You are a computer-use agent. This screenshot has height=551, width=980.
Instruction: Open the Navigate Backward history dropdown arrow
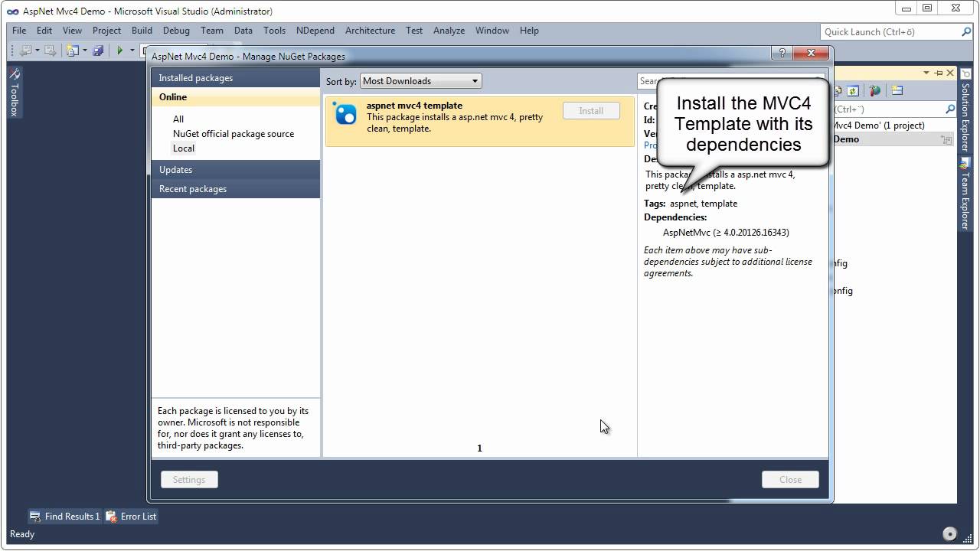(37, 51)
